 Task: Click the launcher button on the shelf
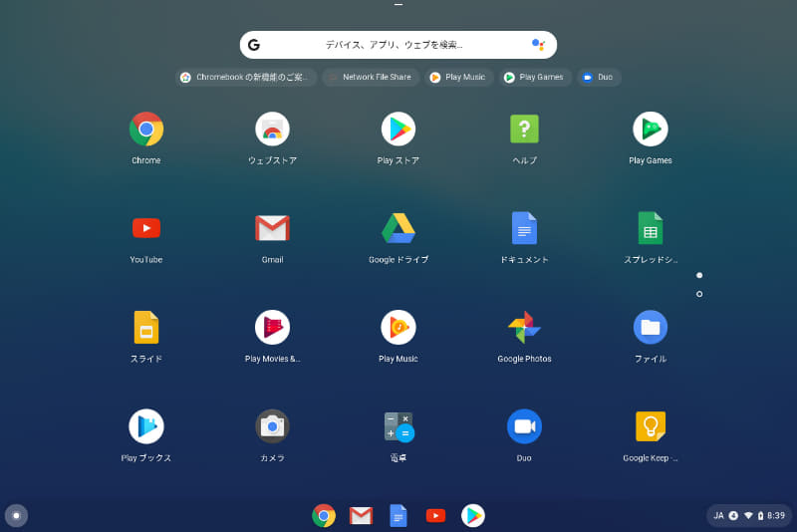(x=16, y=516)
